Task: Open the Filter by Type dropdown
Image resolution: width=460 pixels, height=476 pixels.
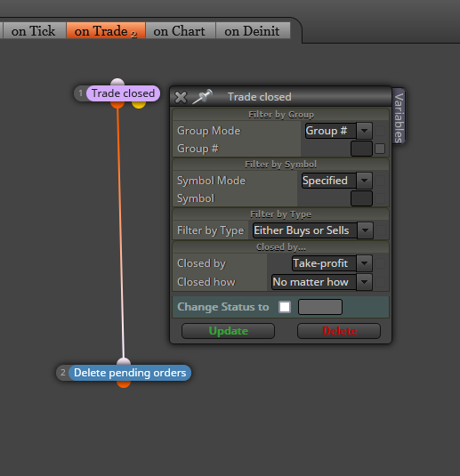Action: 312,230
